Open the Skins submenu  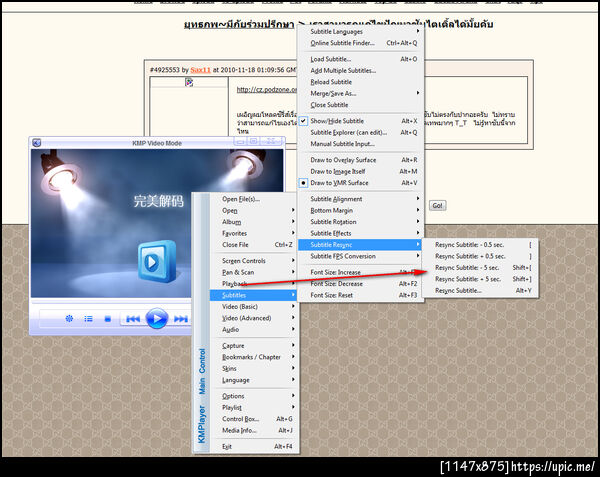(253, 369)
